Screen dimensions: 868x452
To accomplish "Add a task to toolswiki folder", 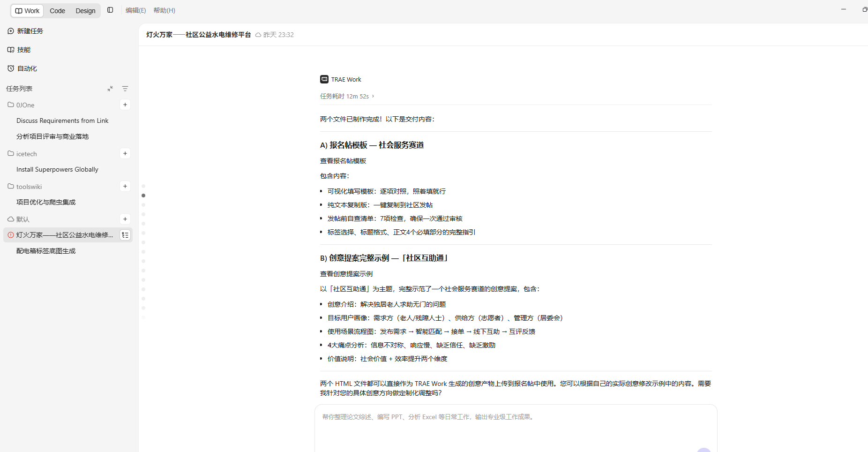I will click(125, 186).
